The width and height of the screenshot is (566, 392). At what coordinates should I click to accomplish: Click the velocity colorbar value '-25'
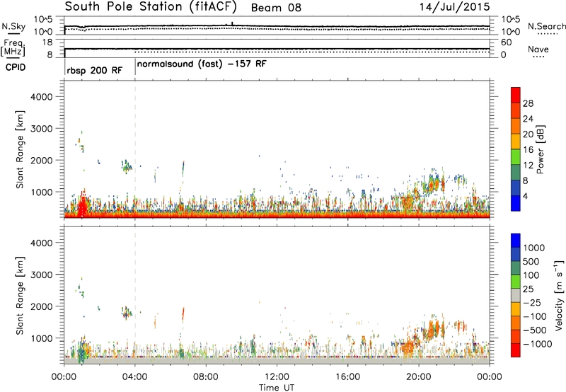pyautogui.click(x=533, y=302)
